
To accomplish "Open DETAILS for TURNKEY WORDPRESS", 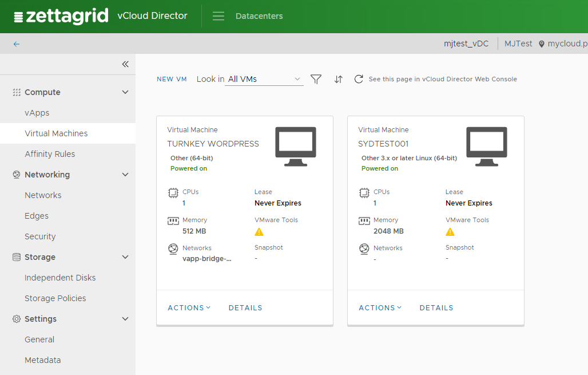I will (245, 308).
